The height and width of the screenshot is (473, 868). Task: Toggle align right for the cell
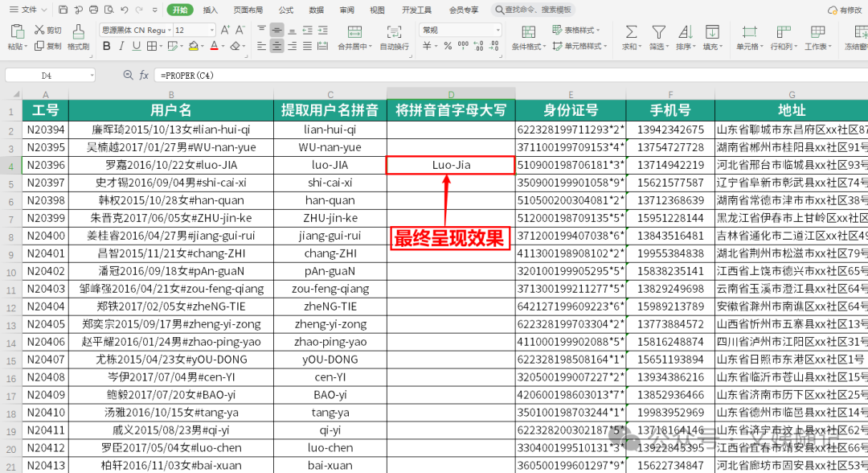click(292, 46)
